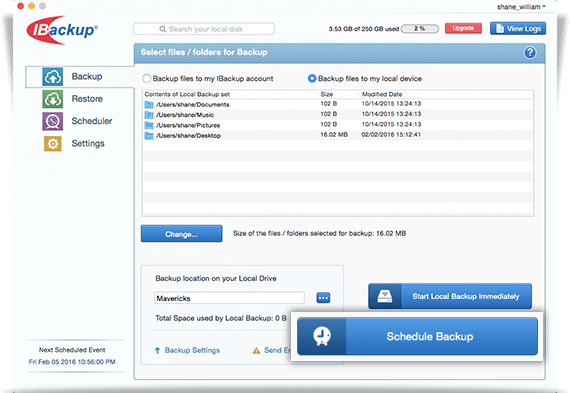Select the /Users/shane/Desktop row text
Image resolution: width=570 pixels, height=393 pixels.
[188, 136]
